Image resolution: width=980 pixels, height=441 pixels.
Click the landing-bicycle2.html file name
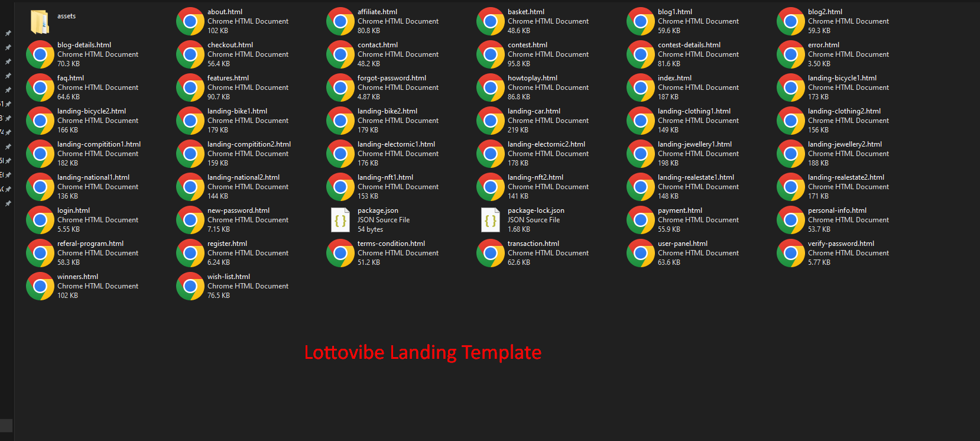coord(92,111)
